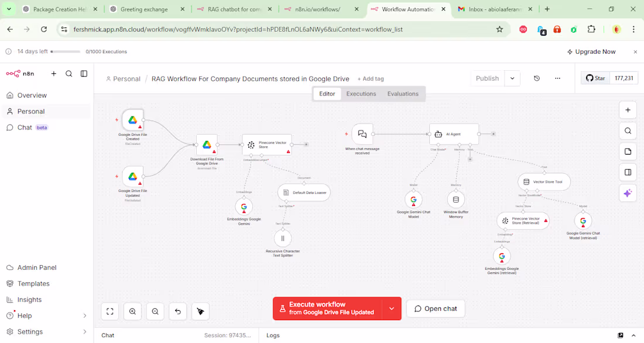Switch to the Executions tab
Screen dimensions: 644x343
361,94
